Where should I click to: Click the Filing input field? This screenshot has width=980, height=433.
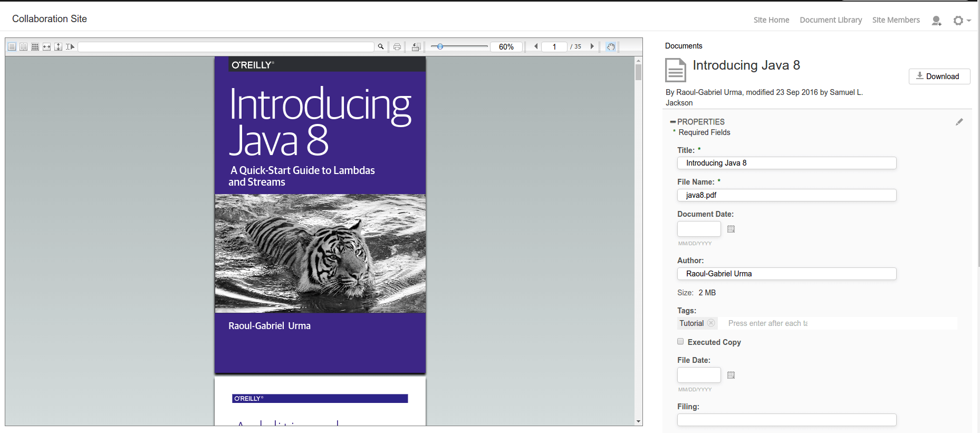coord(786,420)
